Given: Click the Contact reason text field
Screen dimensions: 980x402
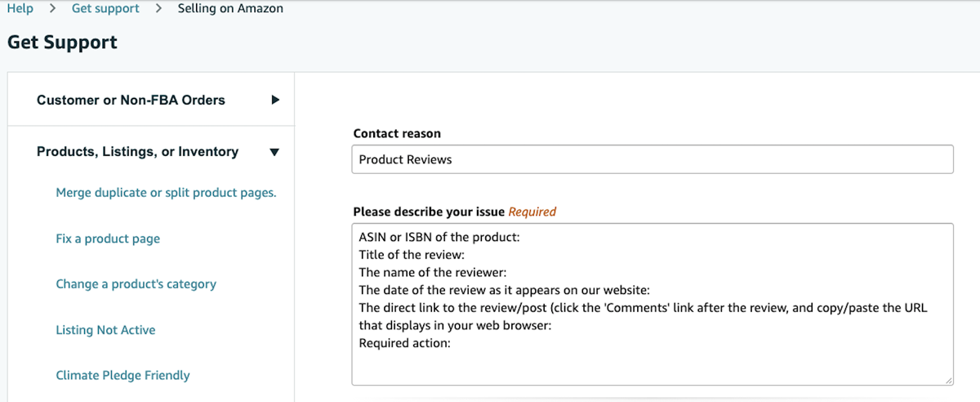Looking at the screenshot, I should point(653,159).
